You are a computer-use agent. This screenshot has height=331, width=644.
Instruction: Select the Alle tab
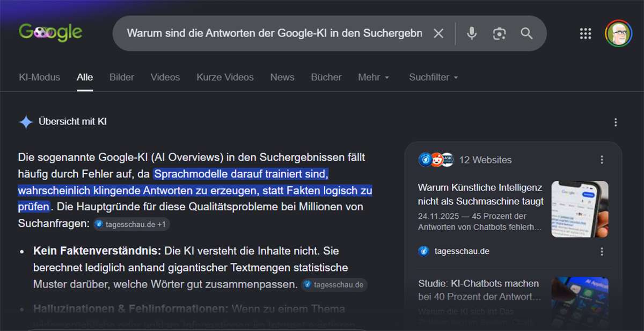[x=85, y=77]
